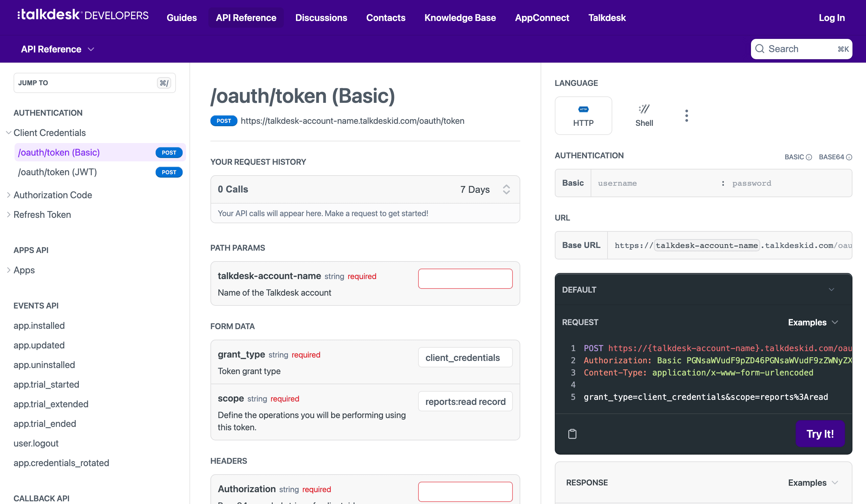Click the 0 Calls request history header
The image size is (866, 504).
(365, 189)
